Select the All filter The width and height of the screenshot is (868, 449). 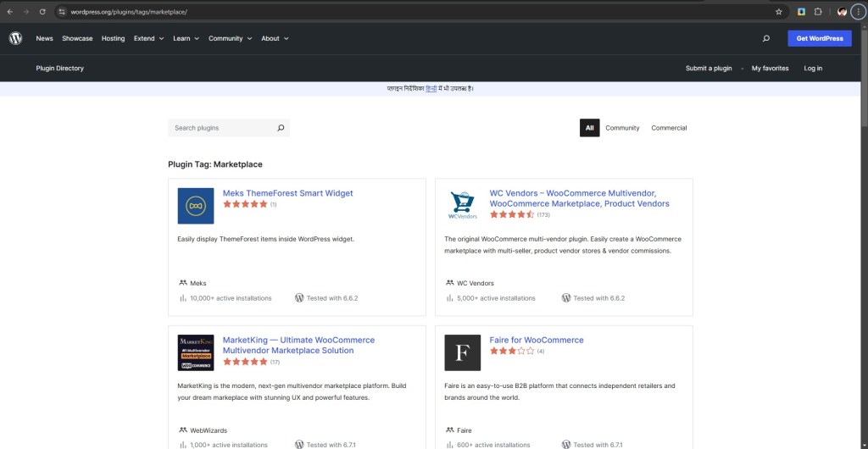tap(589, 128)
